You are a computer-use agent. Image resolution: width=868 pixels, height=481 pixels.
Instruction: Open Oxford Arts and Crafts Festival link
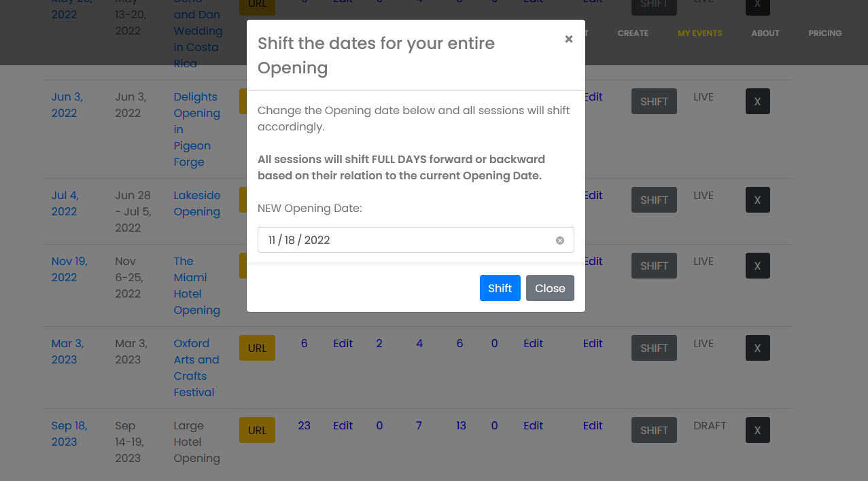[x=196, y=368]
